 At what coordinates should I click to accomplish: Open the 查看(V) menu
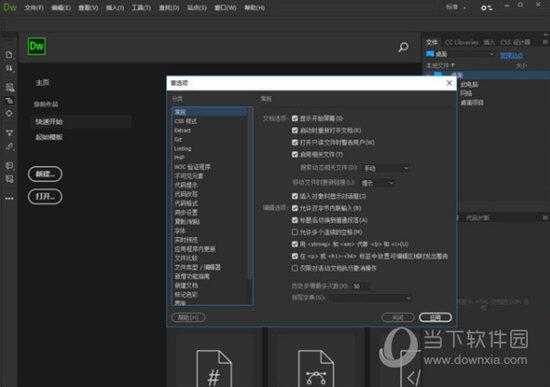88,8
